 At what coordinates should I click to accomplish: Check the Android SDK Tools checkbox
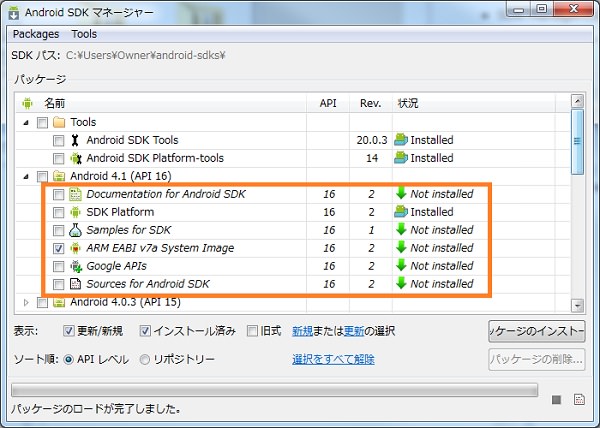tap(58, 141)
